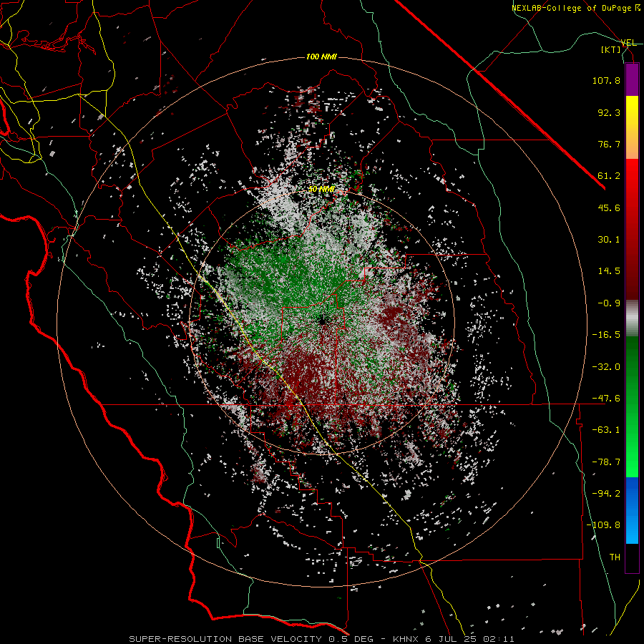Viewport: 644px width, 644px height.
Task: Click the 107.8 legend value
Action: 606,80
